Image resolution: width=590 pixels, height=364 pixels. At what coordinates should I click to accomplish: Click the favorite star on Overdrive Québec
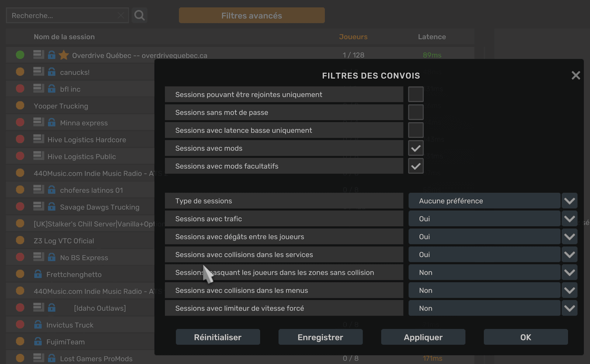64,55
